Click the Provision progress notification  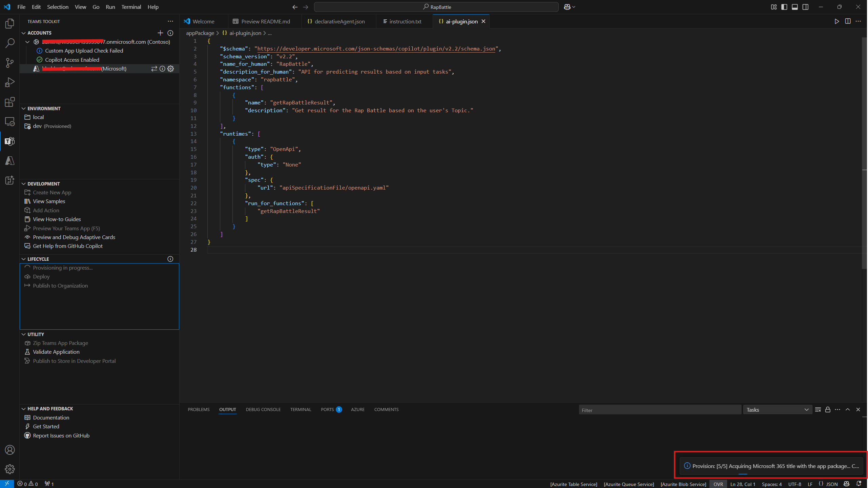coord(771,466)
